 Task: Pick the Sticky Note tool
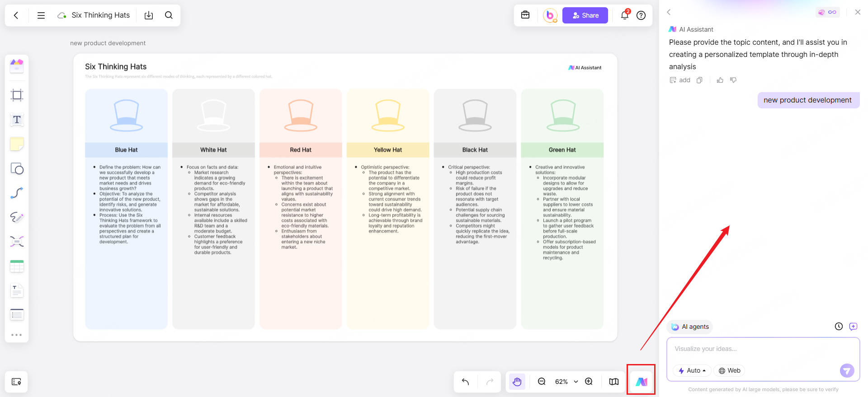click(17, 144)
